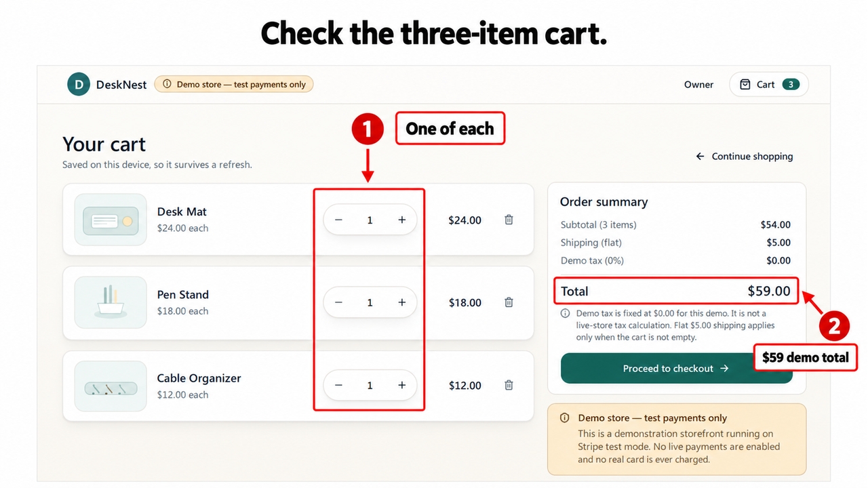This screenshot has width=868, height=488.
Task: Click the info icon beside demo tax note
Action: click(x=565, y=314)
